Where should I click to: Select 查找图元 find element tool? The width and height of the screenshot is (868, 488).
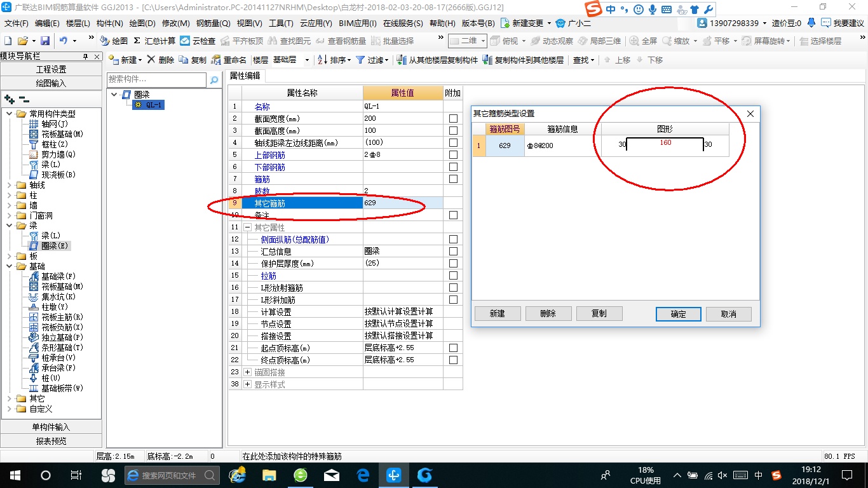coord(290,41)
